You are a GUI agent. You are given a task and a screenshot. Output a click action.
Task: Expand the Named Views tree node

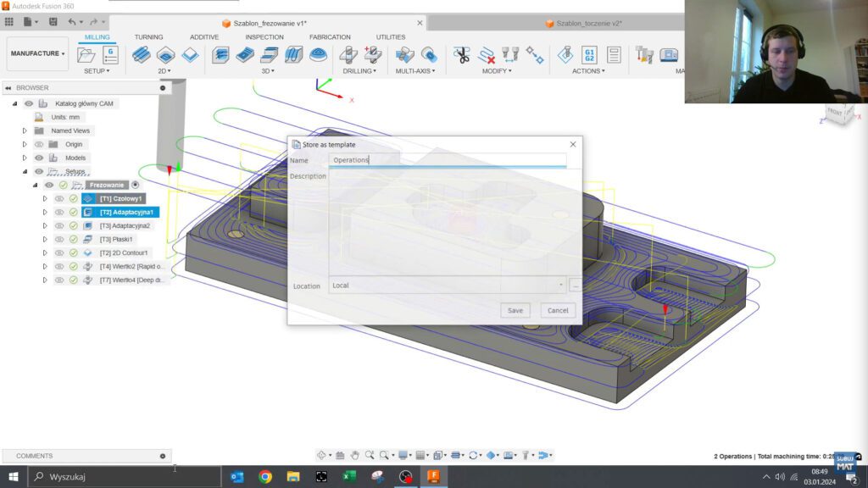click(25, 130)
